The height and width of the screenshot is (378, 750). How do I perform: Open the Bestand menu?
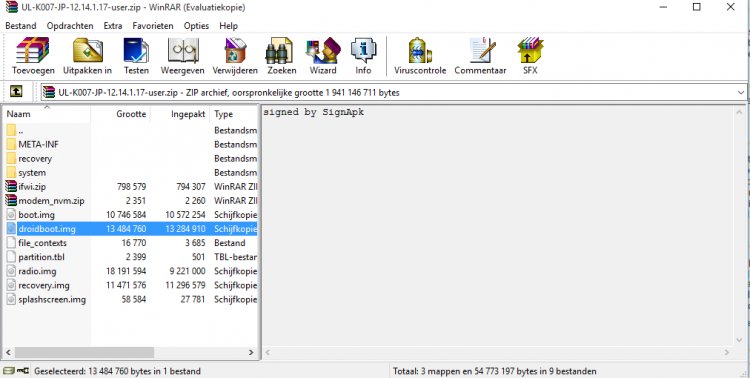coord(21,26)
